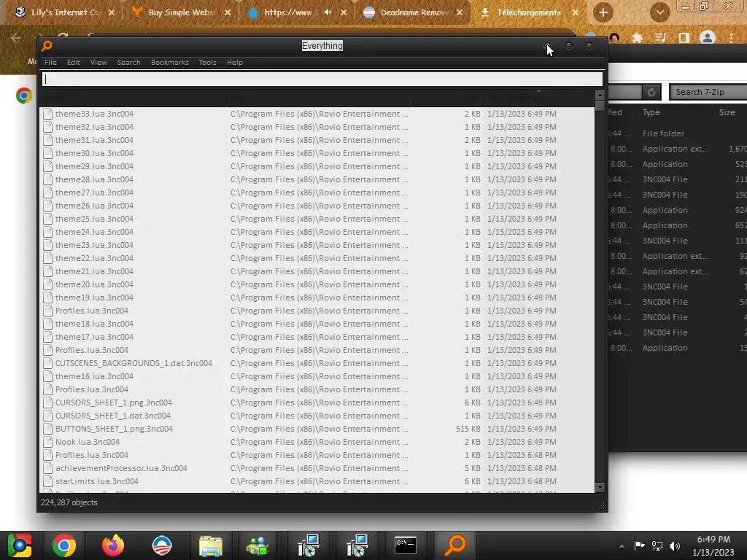Open Firefox from taskbar
The height and width of the screenshot is (560, 747).
point(112,545)
